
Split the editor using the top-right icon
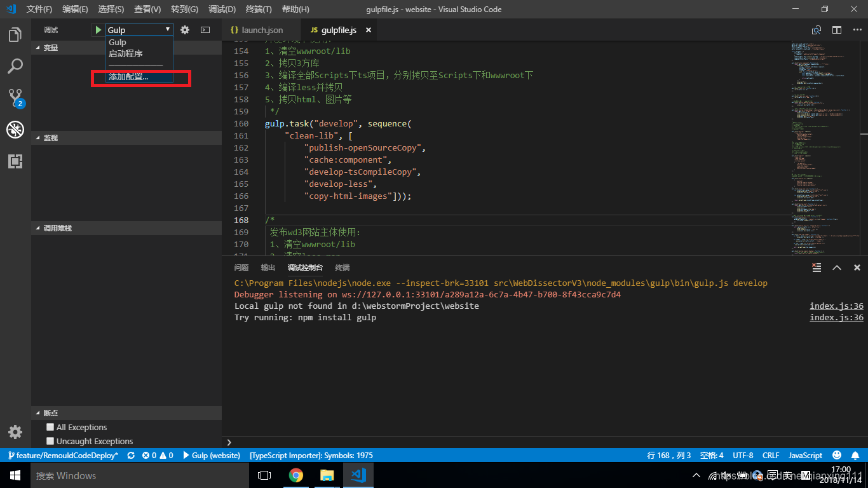(x=836, y=29)
